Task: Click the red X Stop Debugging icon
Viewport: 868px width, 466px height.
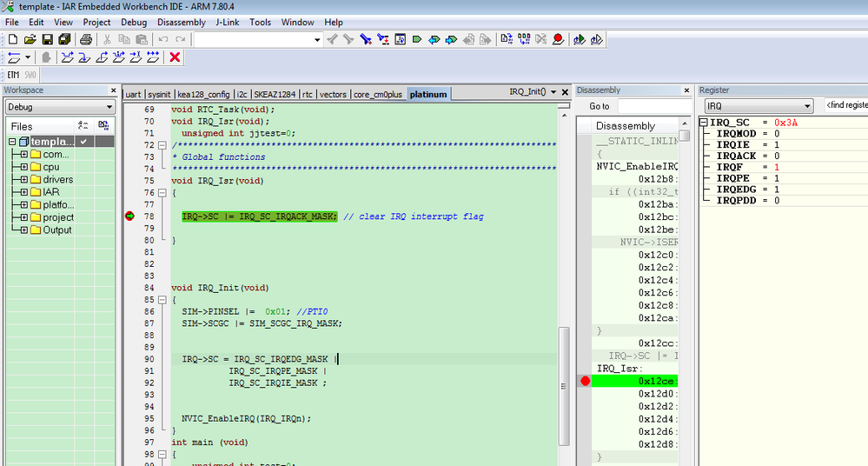Action: (x=175, y=57)
